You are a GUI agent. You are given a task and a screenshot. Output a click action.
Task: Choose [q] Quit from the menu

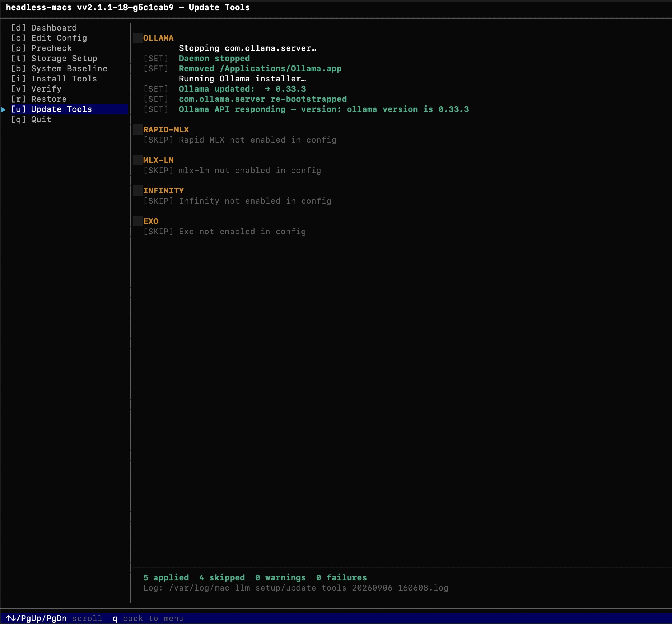tap(31, 119)
